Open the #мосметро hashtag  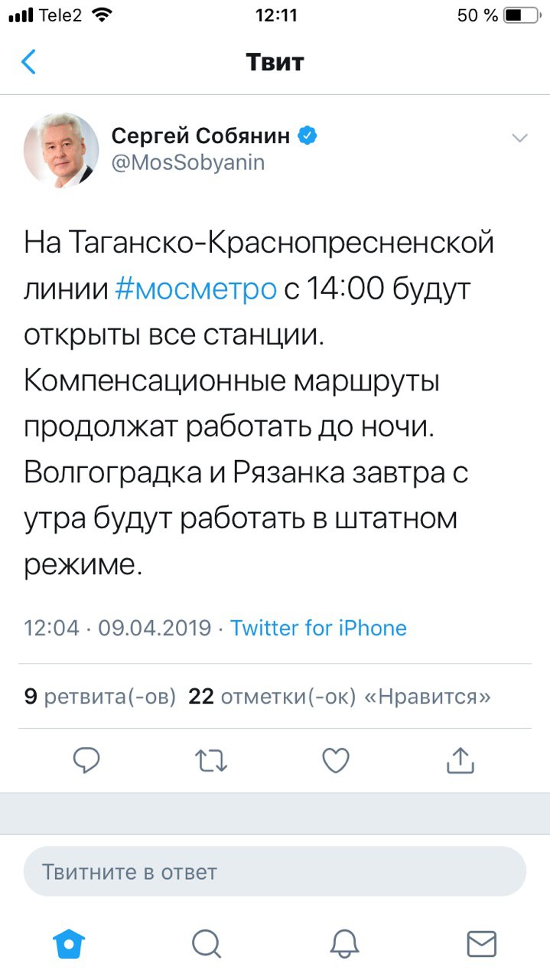tap(196, 289)
